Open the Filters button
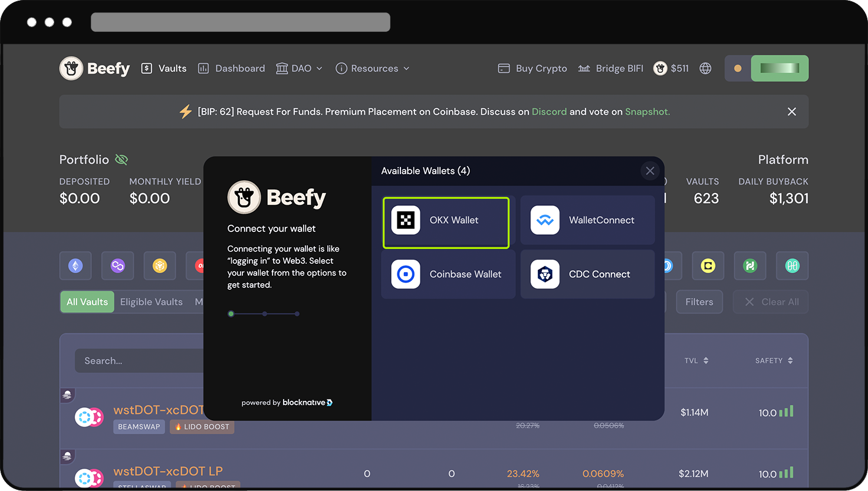The height and width of the screenshot is (491, 868). coord(699,302)
